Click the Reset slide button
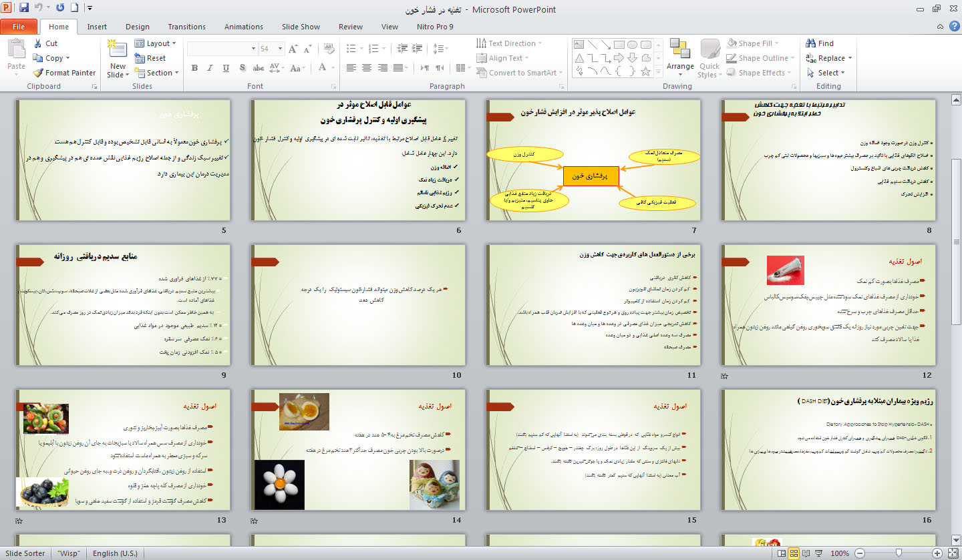The height and width of the screenshot is (560, 962). 150,58
